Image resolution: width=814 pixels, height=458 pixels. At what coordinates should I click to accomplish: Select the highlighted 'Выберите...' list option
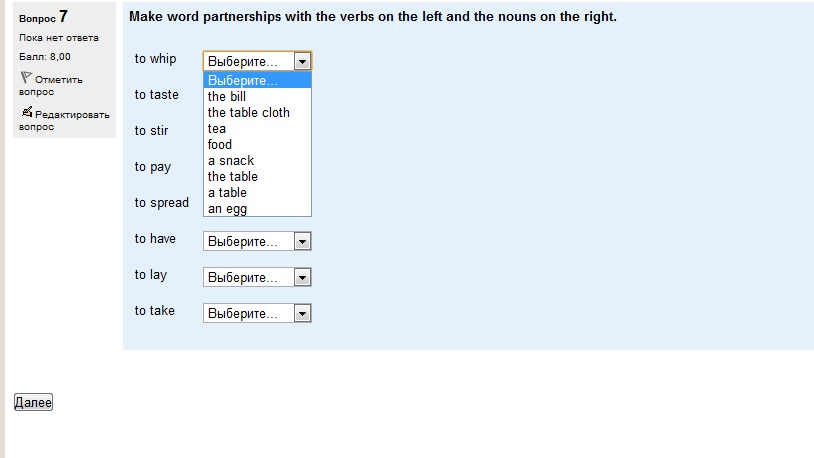click(257, 80)
